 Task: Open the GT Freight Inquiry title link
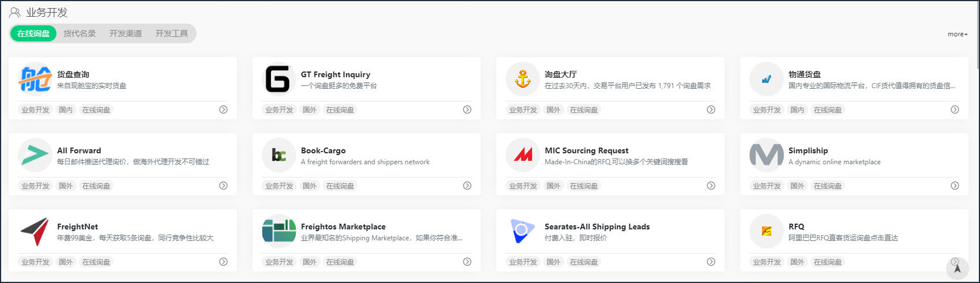[336, 74]
